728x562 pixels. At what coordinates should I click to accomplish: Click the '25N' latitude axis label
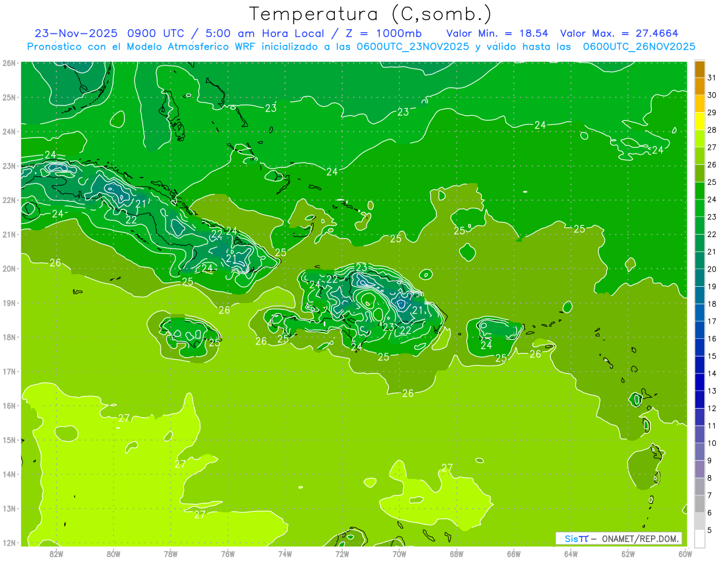point(9,98)
